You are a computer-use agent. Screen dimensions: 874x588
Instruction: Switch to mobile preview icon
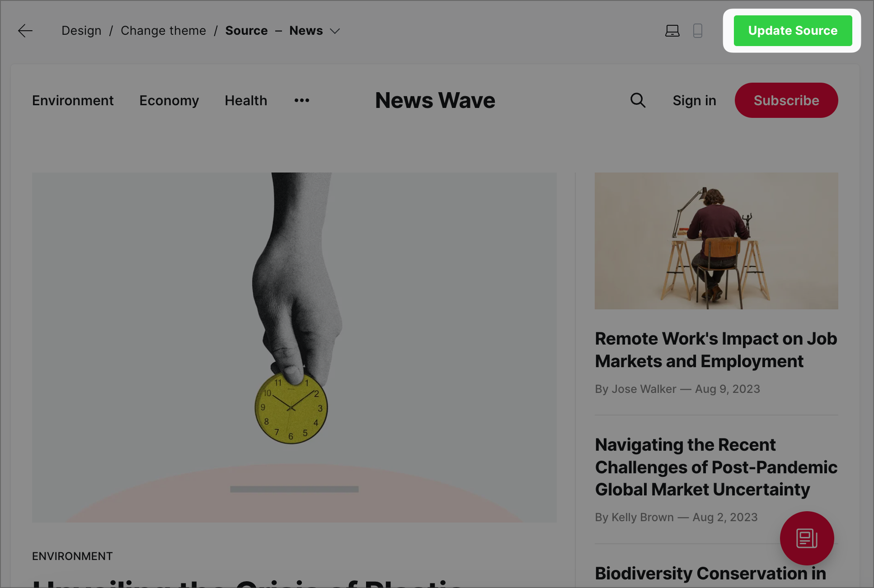(x=698, y=31)
